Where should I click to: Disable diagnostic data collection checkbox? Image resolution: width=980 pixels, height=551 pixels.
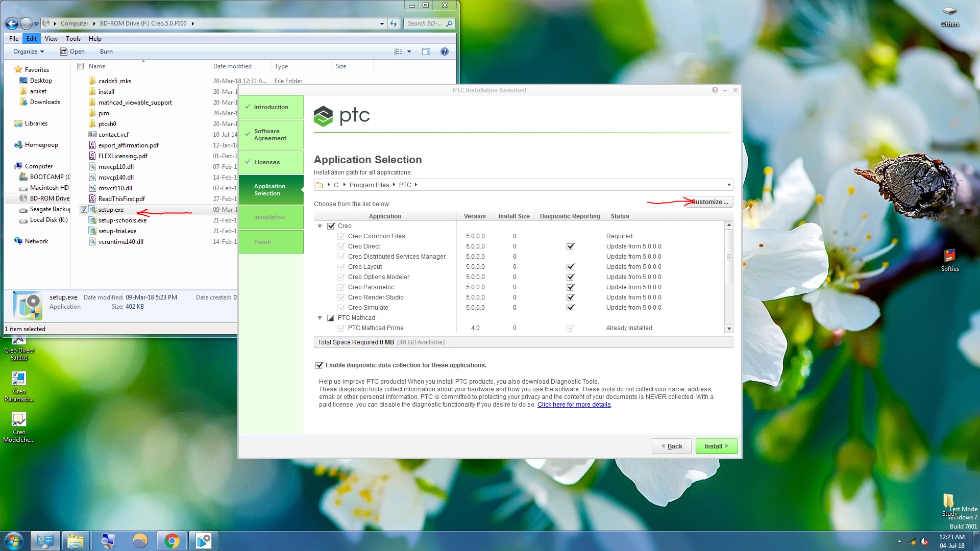[x=319, y=365]
